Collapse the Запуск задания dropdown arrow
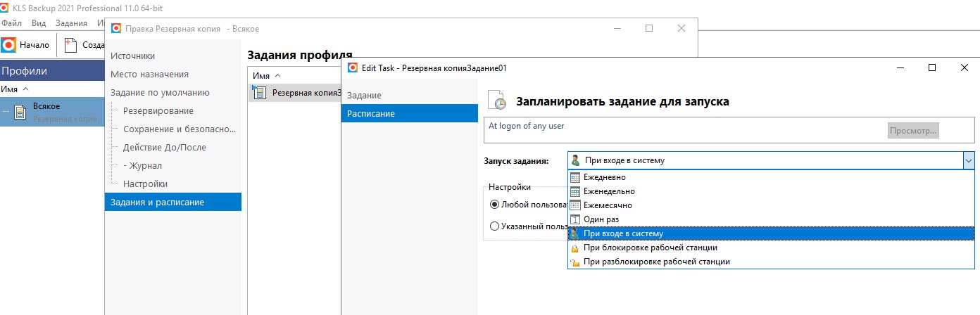Screen dimensions: 980x315 click(969, 160)
